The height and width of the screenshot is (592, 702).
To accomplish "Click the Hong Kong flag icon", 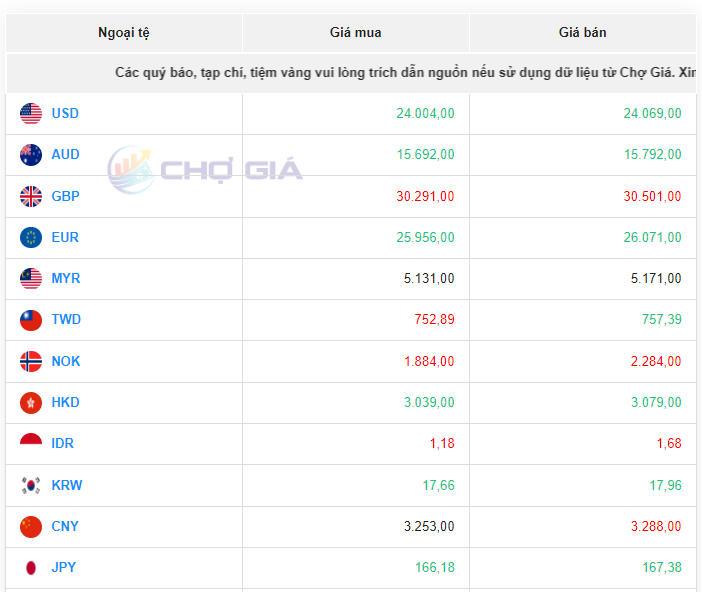I will [31, 403].
